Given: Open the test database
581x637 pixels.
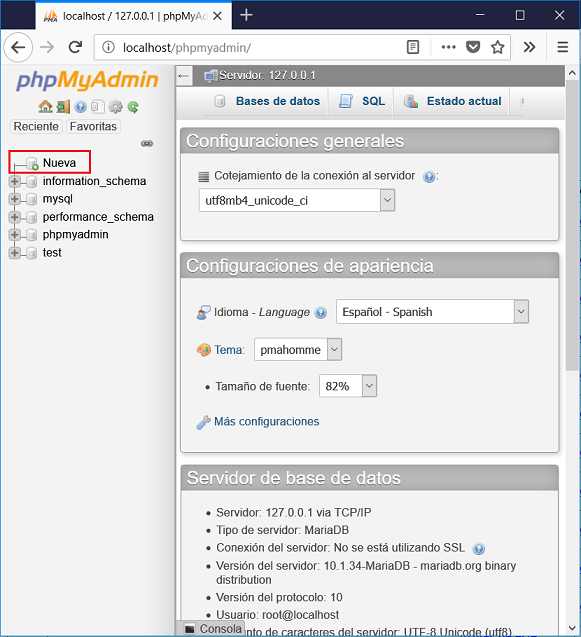Looking at the screenshot, I should (52, 253).
